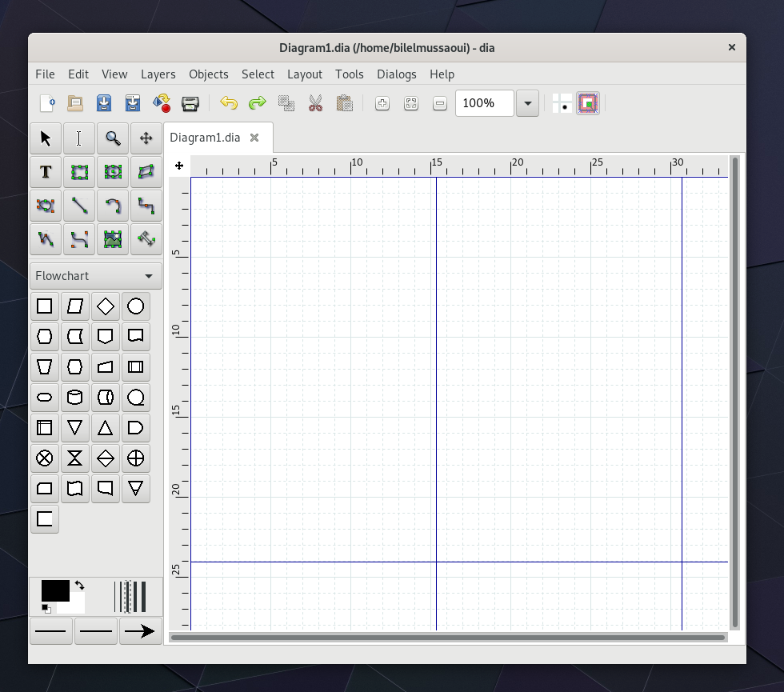Select the cylinder flowchart shape
784x692 pixels.
pos(74,397)
